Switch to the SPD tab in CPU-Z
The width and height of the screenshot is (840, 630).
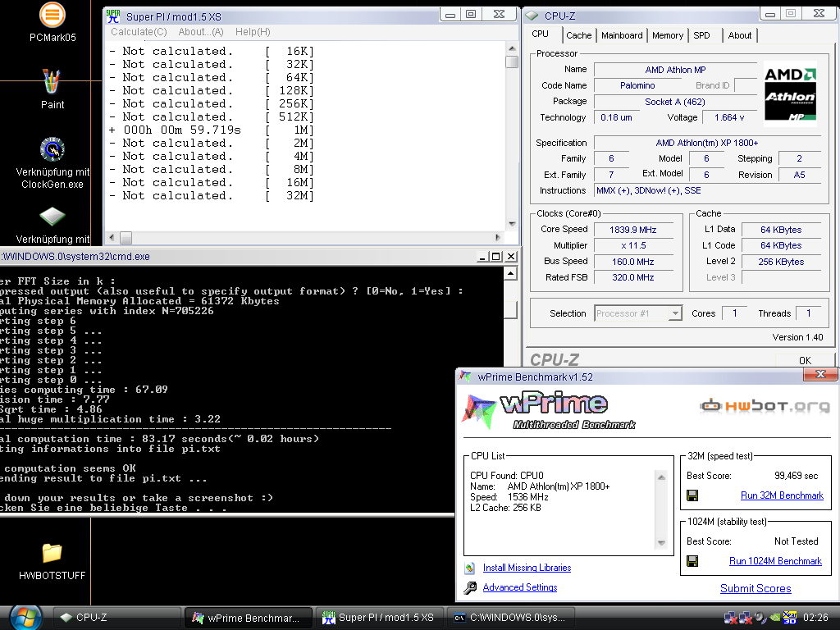[701, 35]
